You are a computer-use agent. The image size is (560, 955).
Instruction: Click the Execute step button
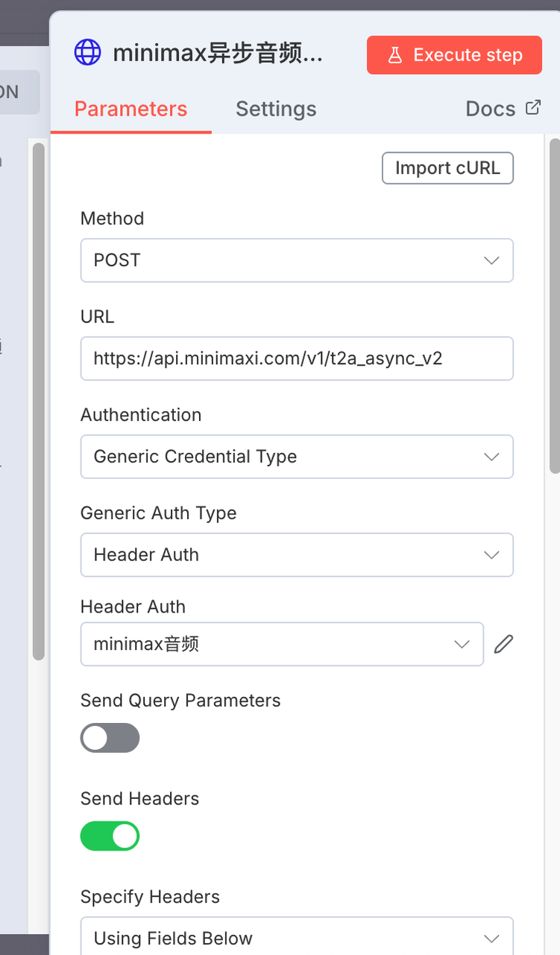(x=454, y=55)
